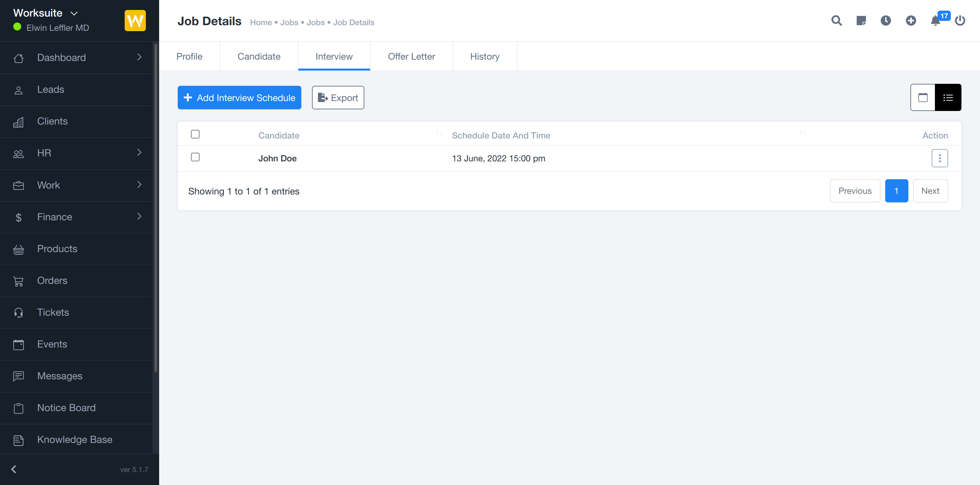Expand the Finance sidebar menu
Viewport: 980px width, 485px height.
pyautogui.click(x=76, y=217)
